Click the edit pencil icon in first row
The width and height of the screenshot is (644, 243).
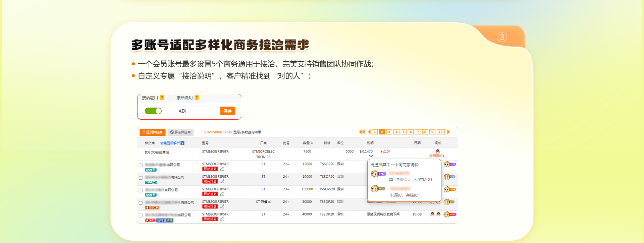pos(222,169)
